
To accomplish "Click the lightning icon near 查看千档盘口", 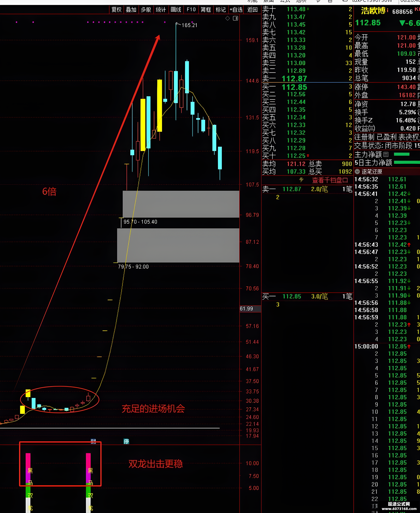I will tap(301, 180).
